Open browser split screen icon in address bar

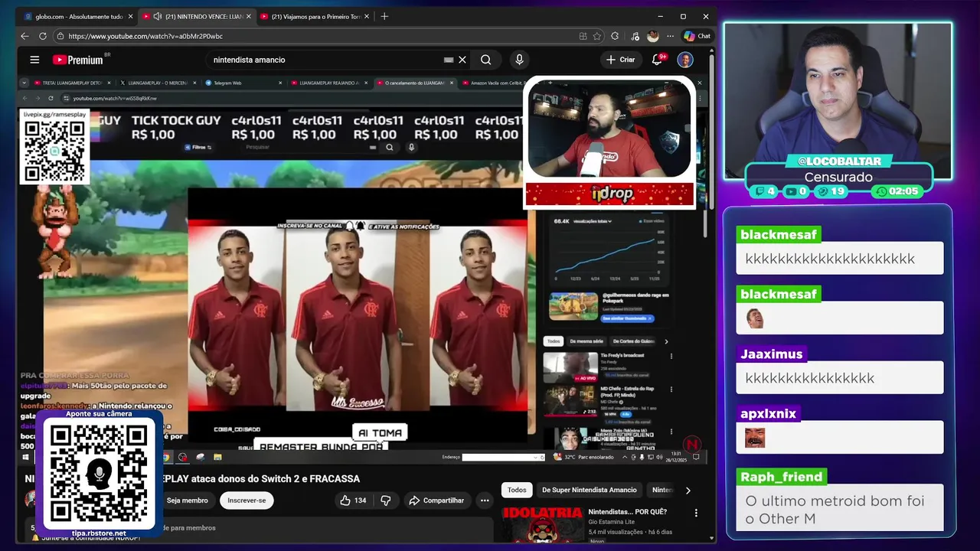(583, 36)
